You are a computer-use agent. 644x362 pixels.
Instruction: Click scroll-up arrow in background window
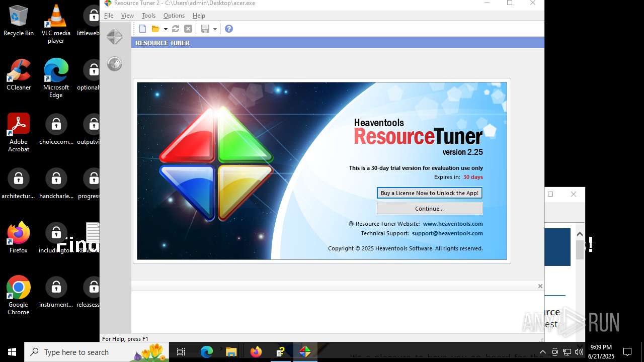tap(580, 234)
